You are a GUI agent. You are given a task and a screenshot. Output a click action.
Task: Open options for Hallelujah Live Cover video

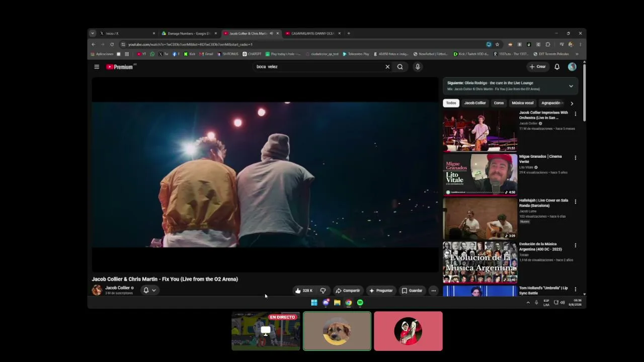pos(576,202)
